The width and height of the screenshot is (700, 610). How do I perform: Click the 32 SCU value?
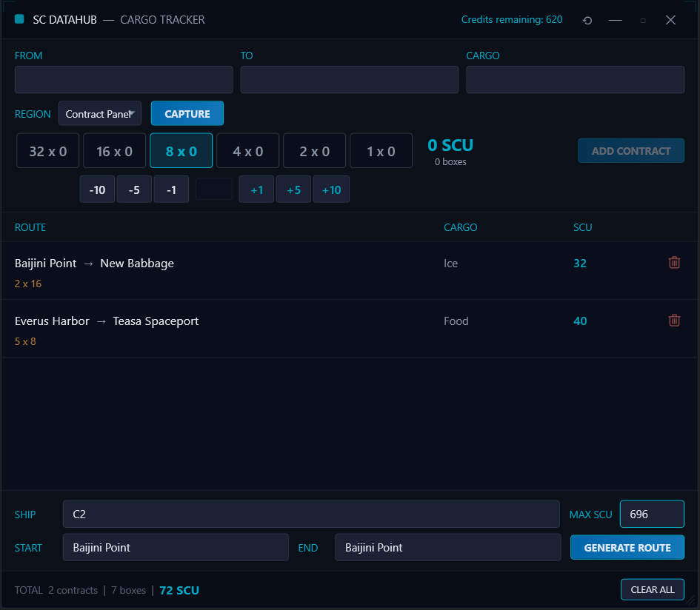point(580,264)
